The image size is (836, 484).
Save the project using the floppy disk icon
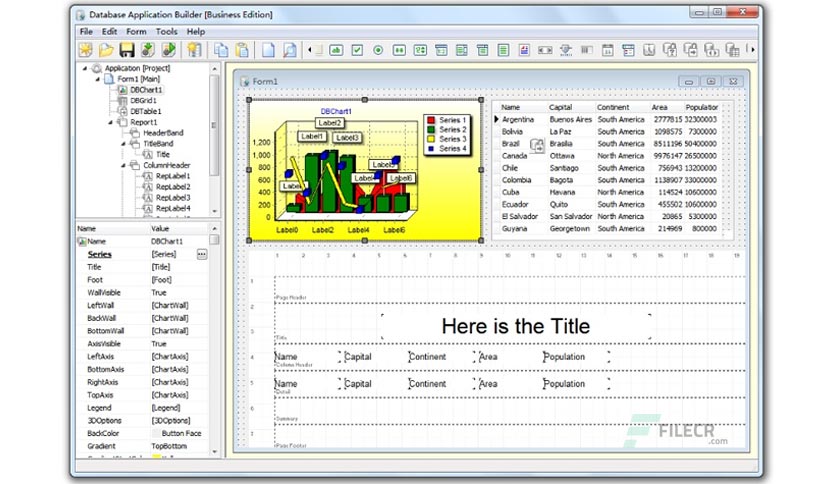tap(127, 50)
